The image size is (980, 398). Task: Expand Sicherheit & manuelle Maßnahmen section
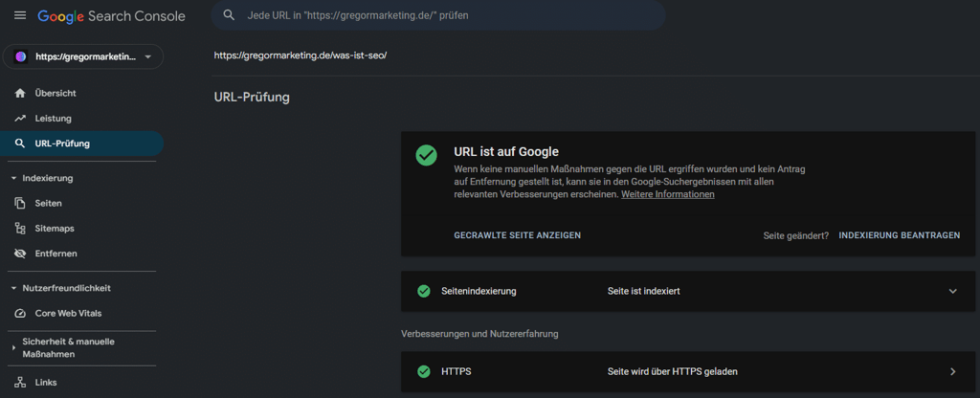coord(13,348)
